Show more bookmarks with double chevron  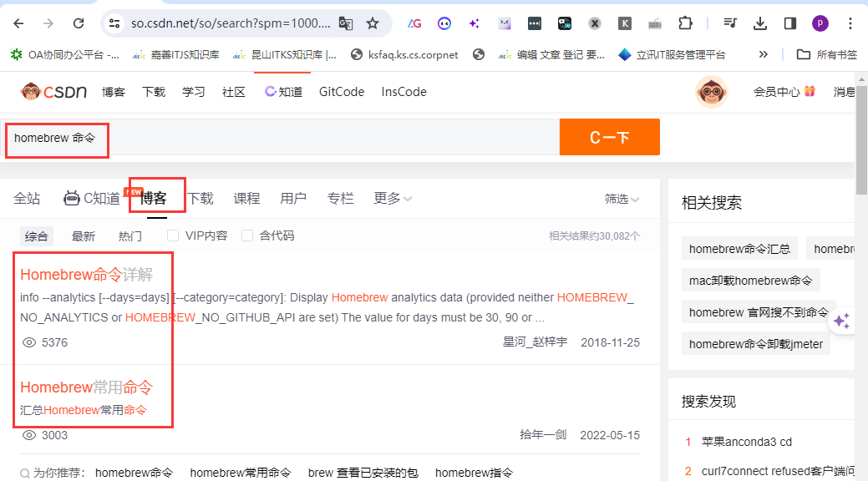pyautogui.click(x=764, y=54)
